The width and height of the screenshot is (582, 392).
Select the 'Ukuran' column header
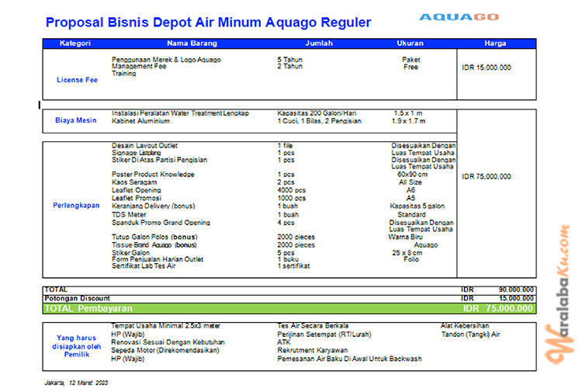411,43
